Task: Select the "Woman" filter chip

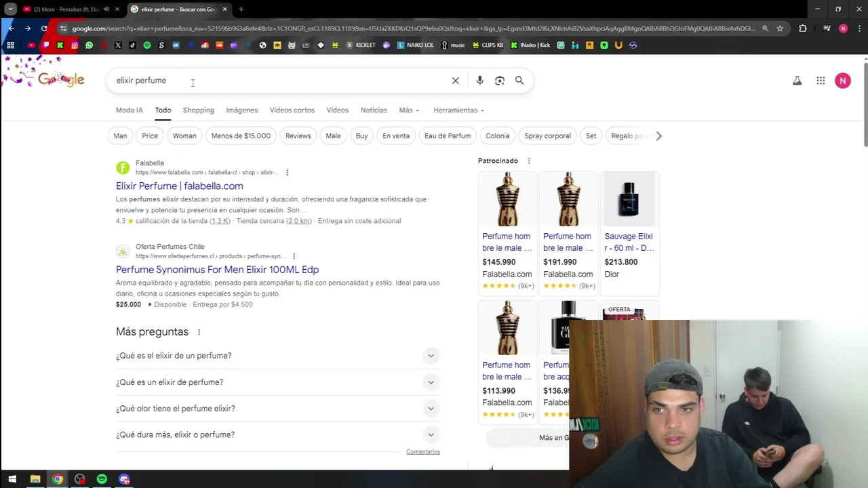Action: 184,136
